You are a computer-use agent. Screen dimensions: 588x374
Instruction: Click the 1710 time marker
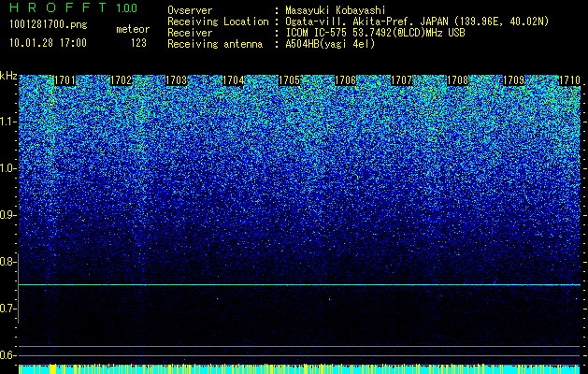coord(569,80)
